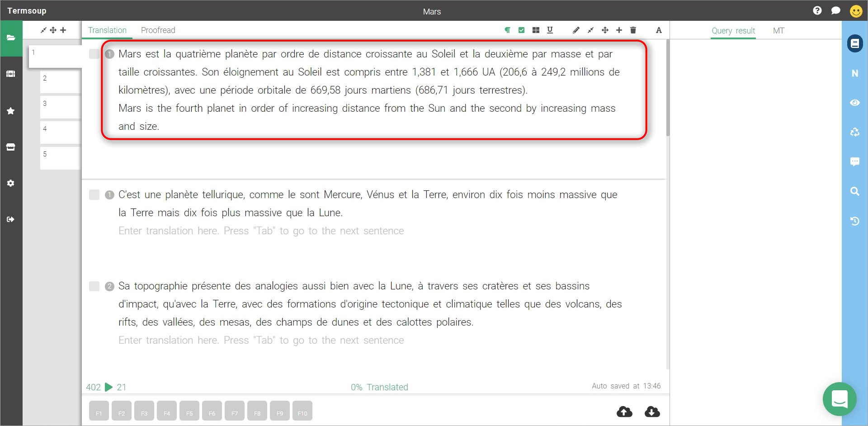This screenshot has height=426, width=868.
Task: Toggle the green checkmark toolbar box
Action: (x=521, y=30)
